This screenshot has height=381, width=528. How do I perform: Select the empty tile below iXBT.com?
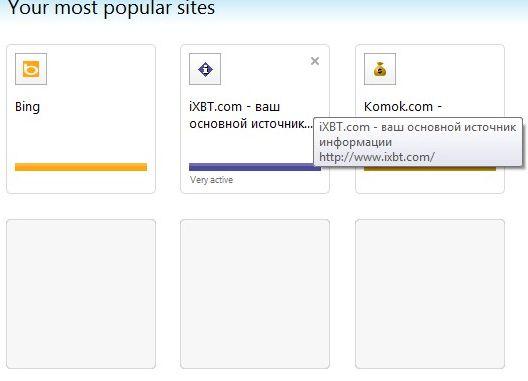pos(255,294)
